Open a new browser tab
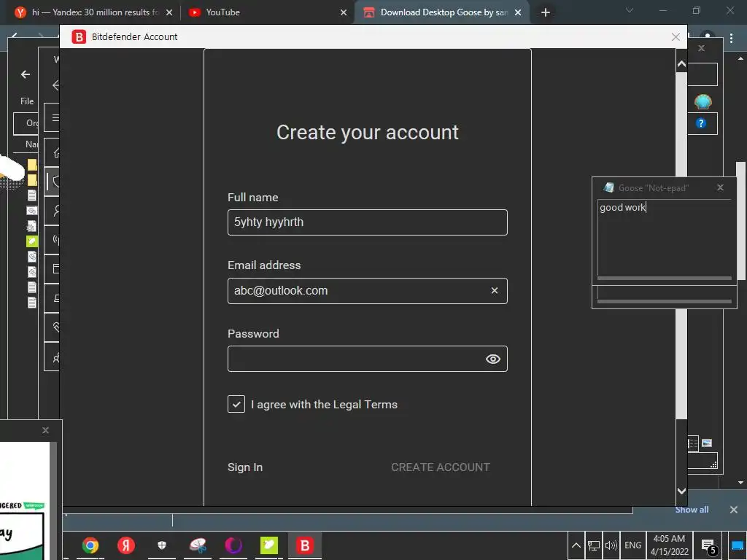 pyautogui.click(x=546, y=12)
